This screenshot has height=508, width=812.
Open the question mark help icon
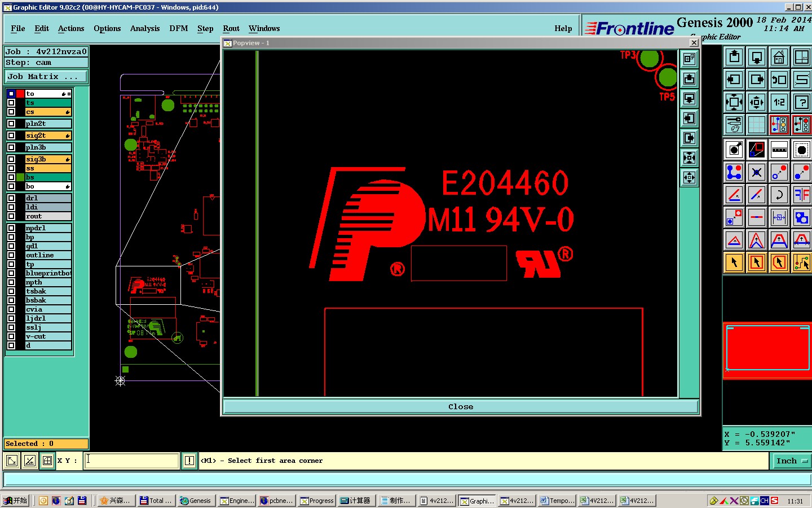point(802,102)
